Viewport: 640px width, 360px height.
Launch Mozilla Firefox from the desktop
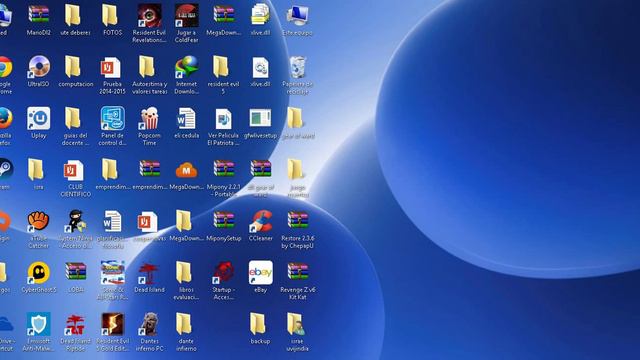click(x=5, y=118)
